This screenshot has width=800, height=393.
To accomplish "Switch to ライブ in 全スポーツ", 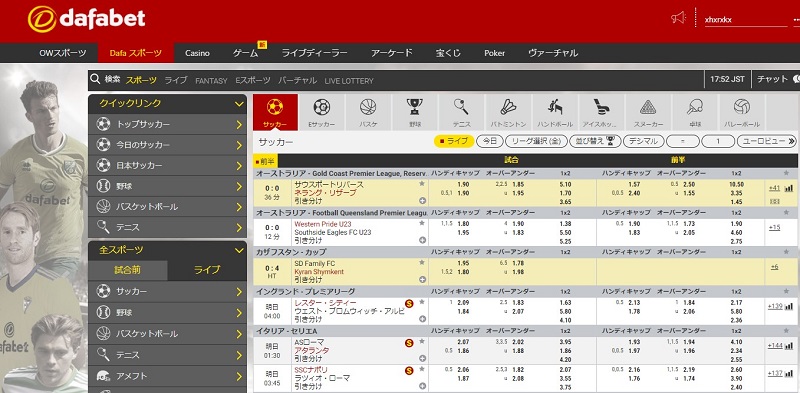I will click(x=207, y=270).
